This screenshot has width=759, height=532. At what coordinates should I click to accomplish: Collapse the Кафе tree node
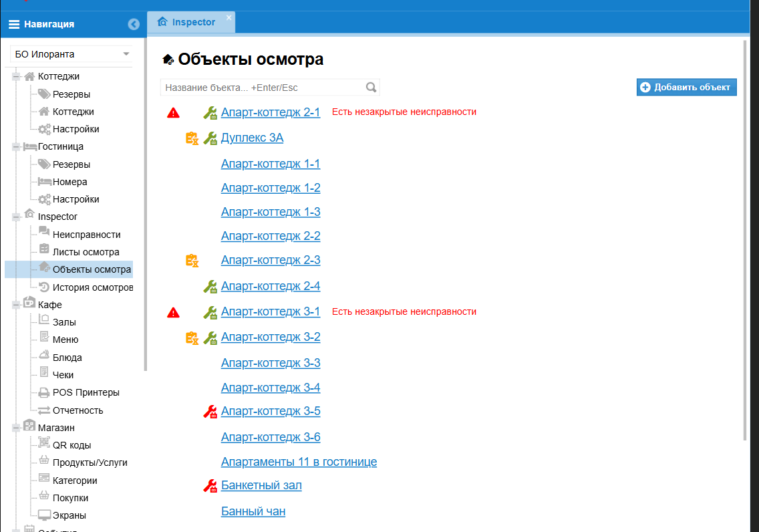(x=16, y=305)
